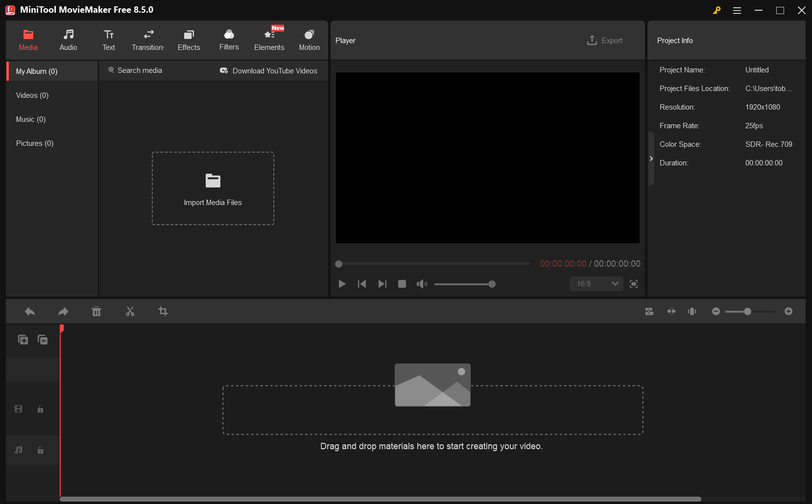Screen dimensions: 812x504
Task: Toggle the audio track lock
Action: coord(40,450)
